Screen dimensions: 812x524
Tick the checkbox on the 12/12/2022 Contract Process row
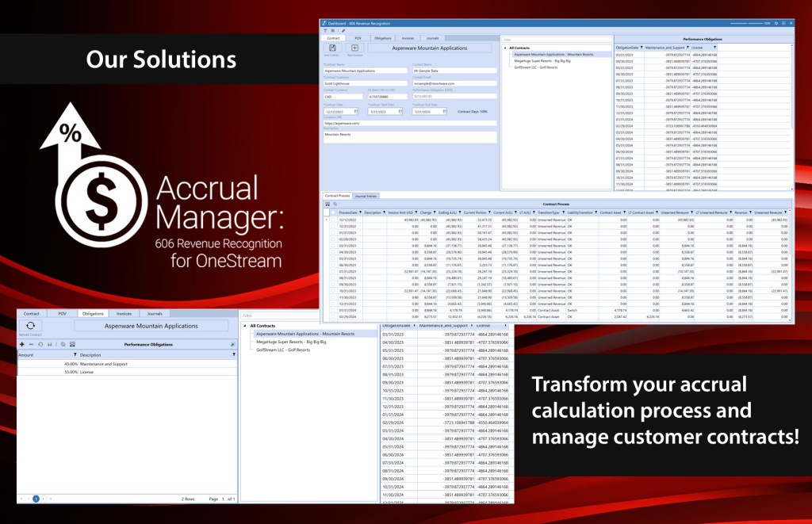(333, 219)
